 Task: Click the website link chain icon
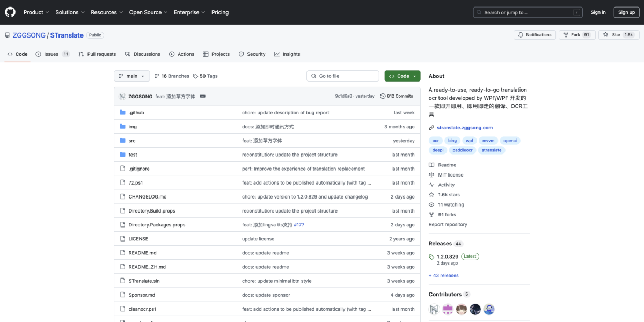pos(431,128)
